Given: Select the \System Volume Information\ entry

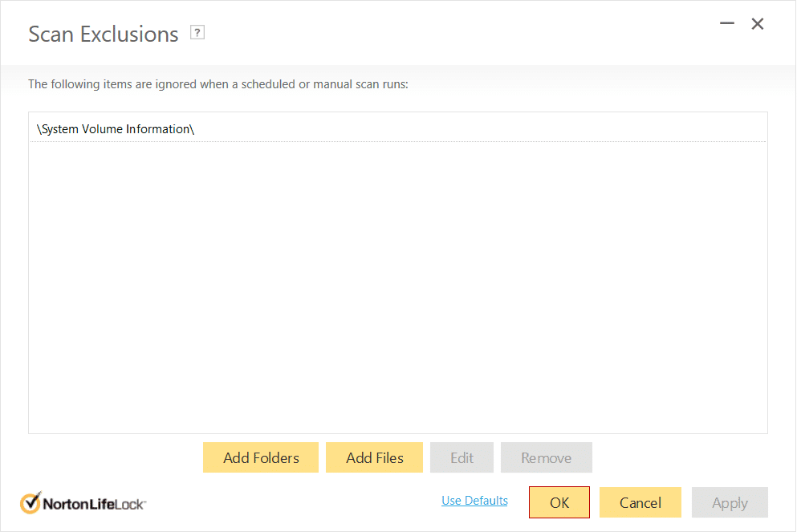Looking at the screenshot, I should pos(116,128).
